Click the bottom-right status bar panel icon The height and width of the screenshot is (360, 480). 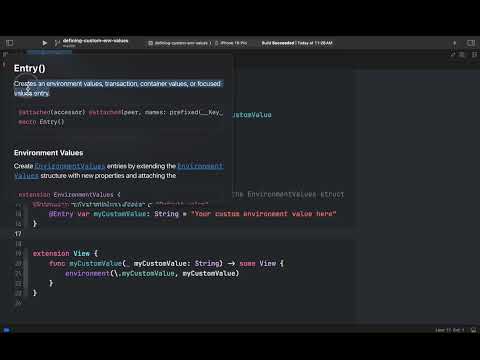(473, 330)
